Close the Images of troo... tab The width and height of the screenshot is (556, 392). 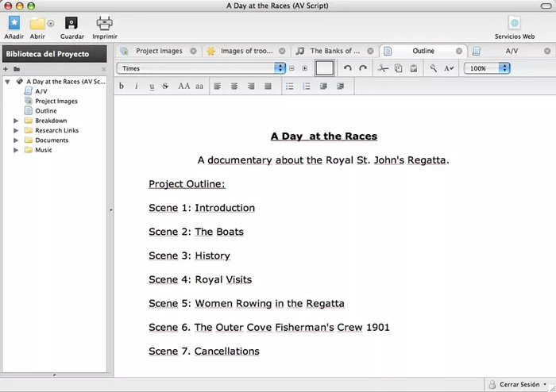[282, 51]
